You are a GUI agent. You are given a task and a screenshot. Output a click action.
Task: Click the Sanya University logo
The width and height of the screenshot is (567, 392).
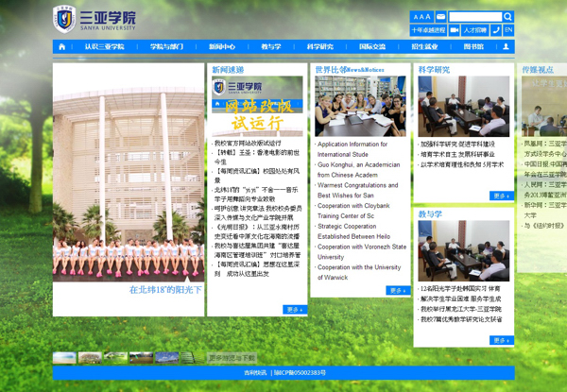pyautogui.click(x=94, y=19)
